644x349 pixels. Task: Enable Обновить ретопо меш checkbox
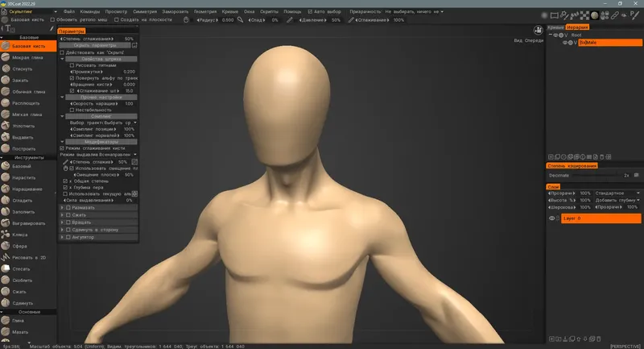coord(53,19)
